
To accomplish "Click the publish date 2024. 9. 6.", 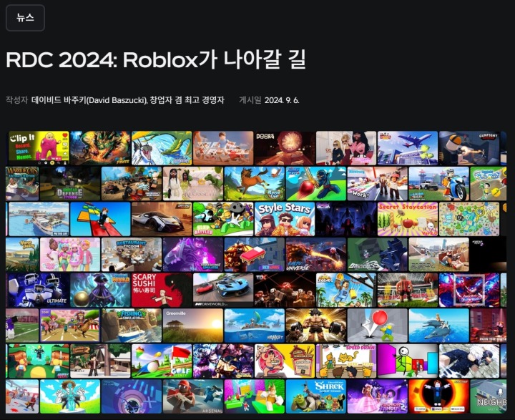I will tap(282, 100).
